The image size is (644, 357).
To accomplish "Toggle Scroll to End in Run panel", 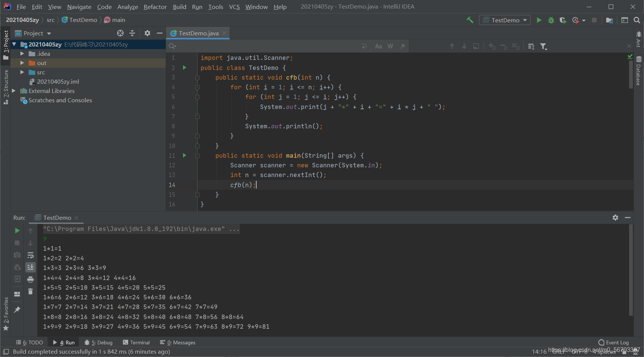I will 30,267.
